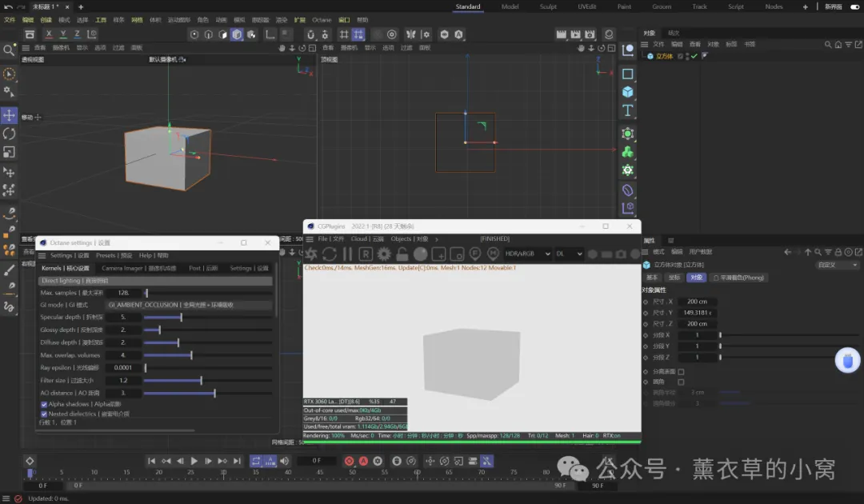Click Render to Picture Viewer clapboard icon

(x=575, y=34)
